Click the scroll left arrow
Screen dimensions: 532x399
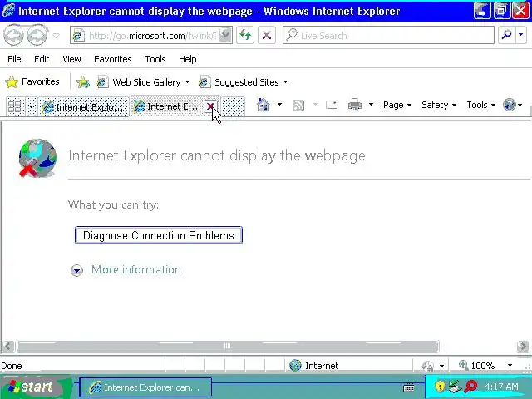pos(8,347)
